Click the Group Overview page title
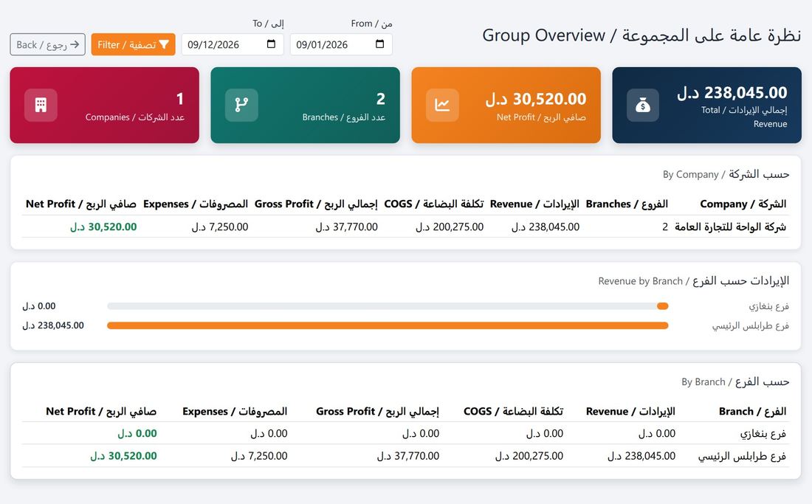 [x=641, y=35]
